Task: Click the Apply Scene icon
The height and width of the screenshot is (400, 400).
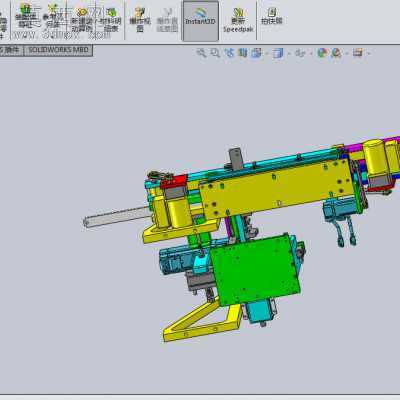Action: click(x=336, y=53)
